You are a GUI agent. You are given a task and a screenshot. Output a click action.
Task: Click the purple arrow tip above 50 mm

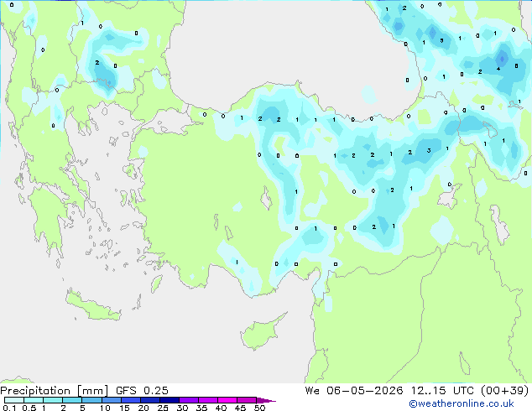click(x=266, y=400)
